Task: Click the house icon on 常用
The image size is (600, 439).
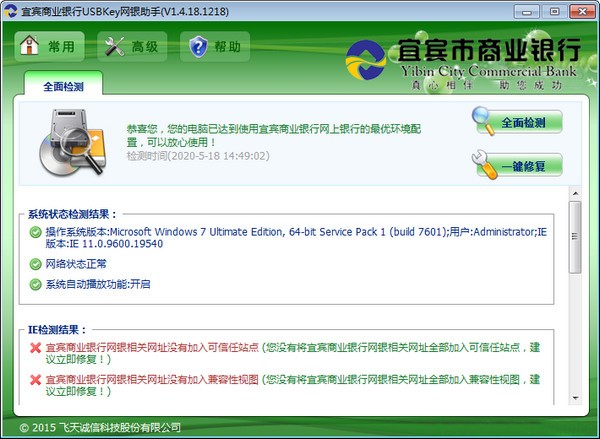Action: 29,46
